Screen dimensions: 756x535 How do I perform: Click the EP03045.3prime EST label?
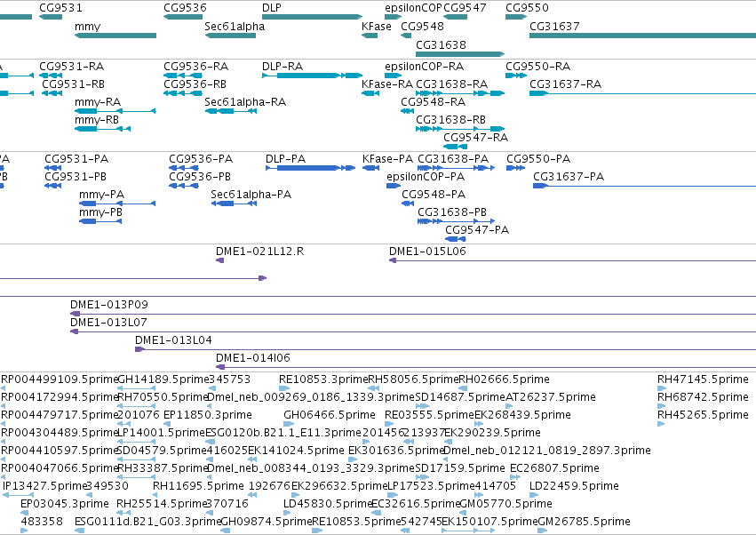tap(65, 504)
